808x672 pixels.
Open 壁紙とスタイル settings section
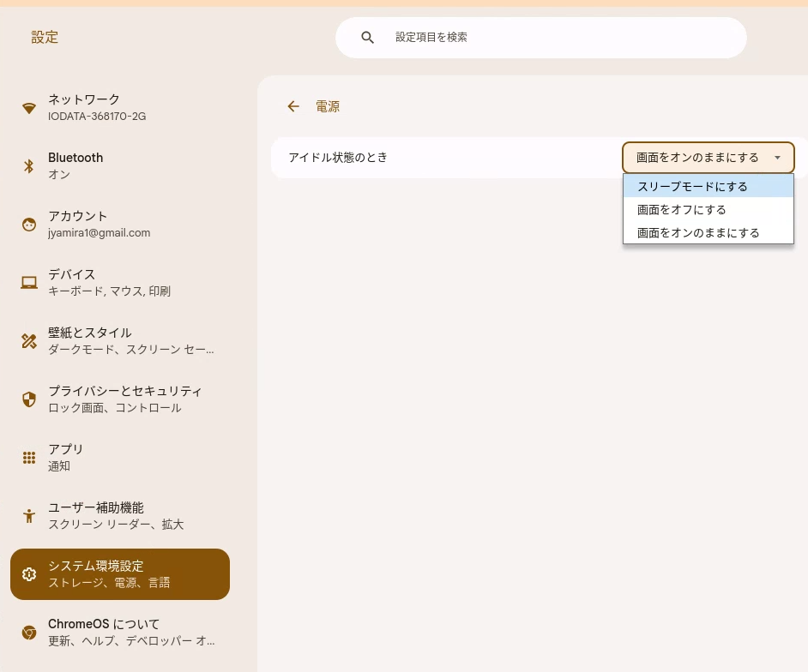(x=119, y=340)
